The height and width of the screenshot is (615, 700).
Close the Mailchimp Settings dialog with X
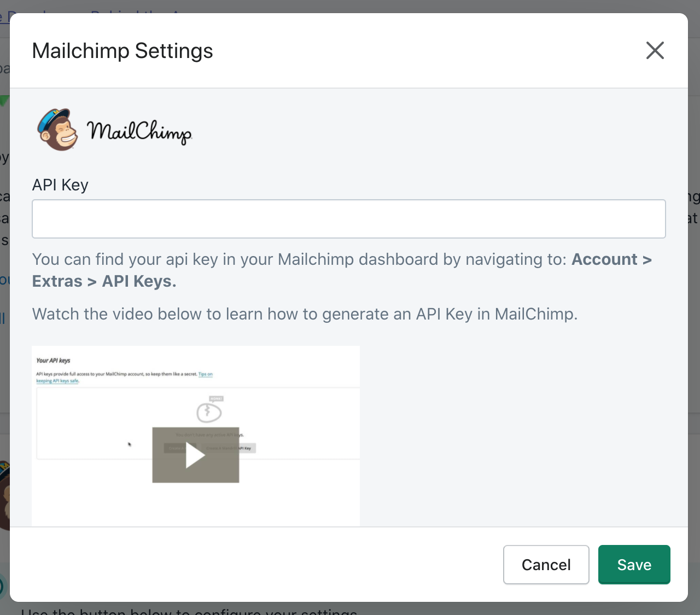[655, 50]
